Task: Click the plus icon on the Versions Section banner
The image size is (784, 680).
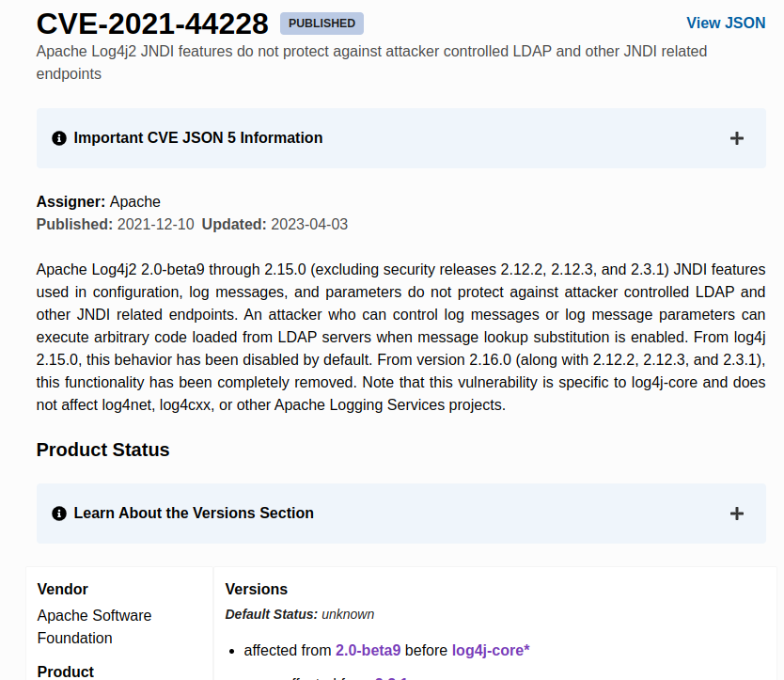Action: pyautogui.click(x=737, y=514)
